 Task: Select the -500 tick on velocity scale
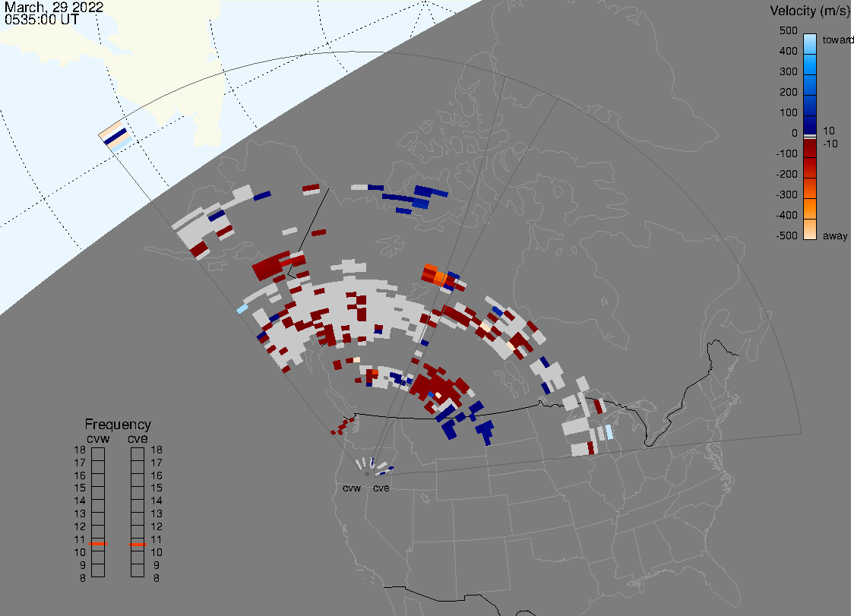click(x=786, y=235)
